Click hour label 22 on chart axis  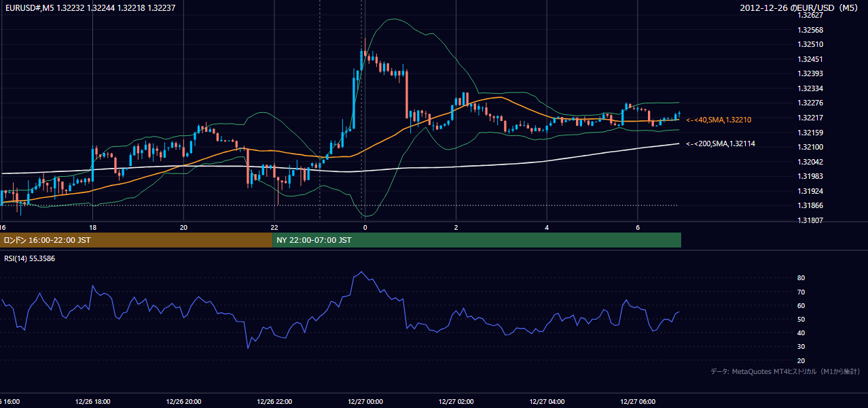click(x=274, y=226)
